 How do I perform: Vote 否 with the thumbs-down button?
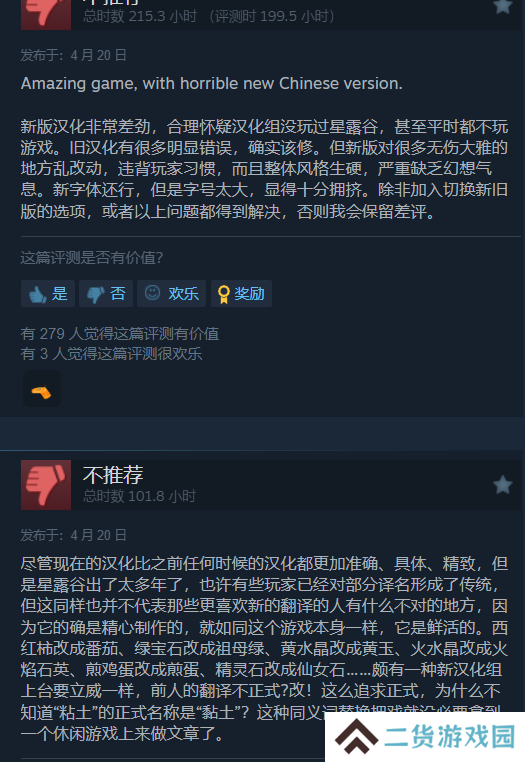click(x=106, y=294)
